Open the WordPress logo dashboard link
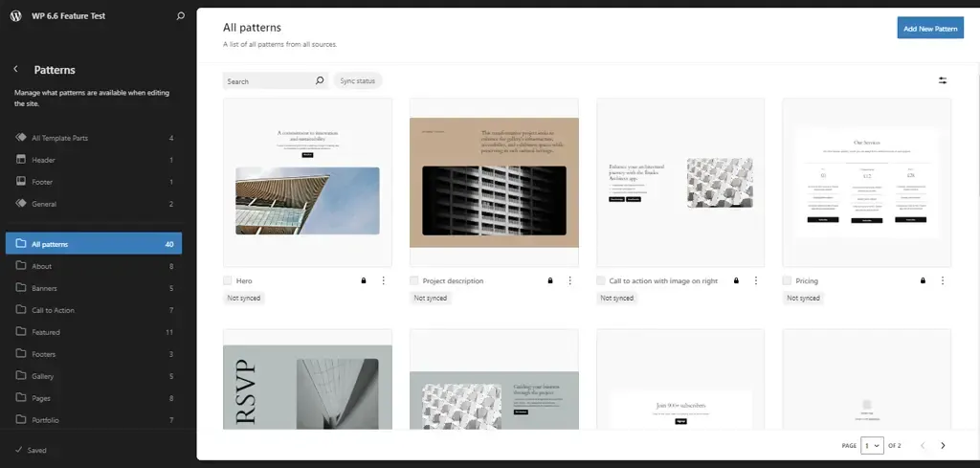 click(x=15, y=16)
